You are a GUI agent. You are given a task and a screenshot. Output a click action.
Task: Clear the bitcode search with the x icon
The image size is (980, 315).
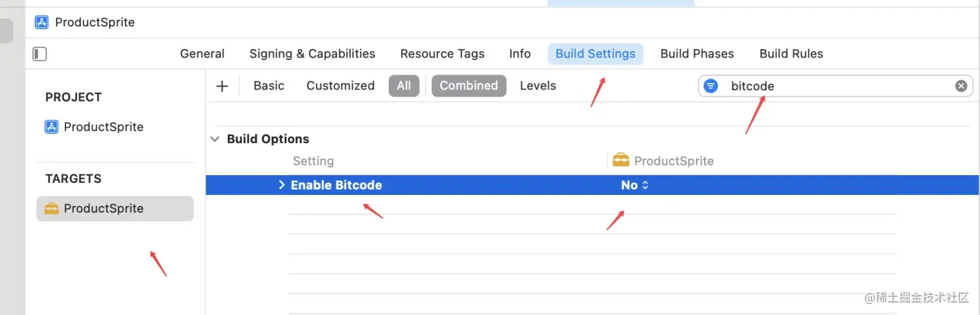pyautogui.click(x=961, y=86)
